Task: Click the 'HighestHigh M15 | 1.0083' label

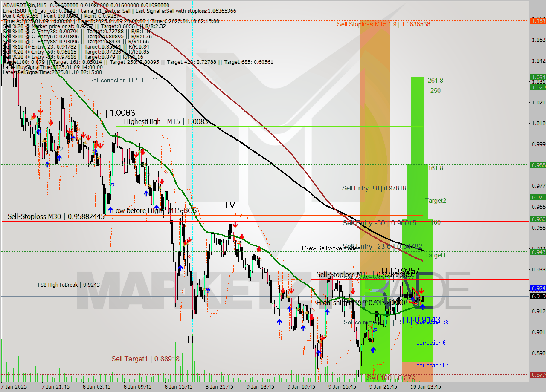Action: click(166, 121)
